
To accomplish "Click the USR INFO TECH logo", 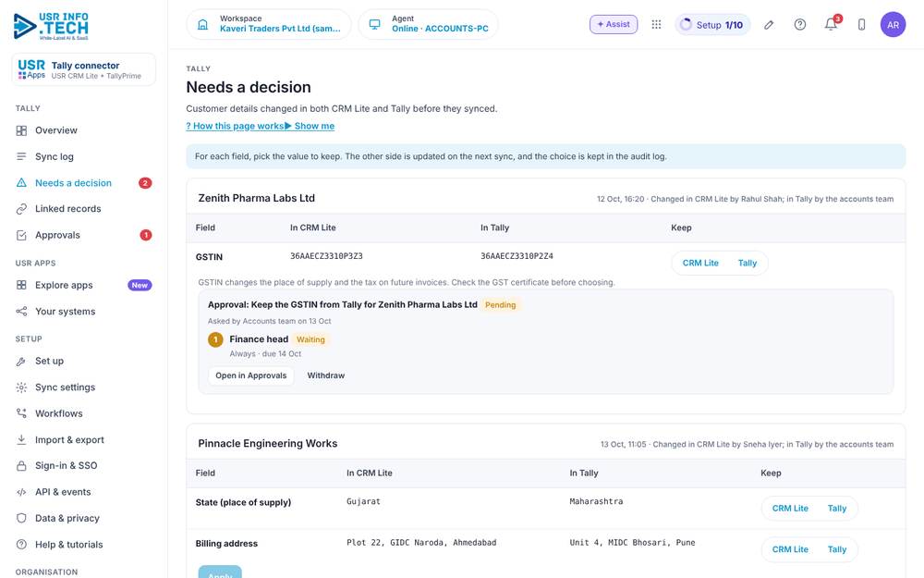I will pyautogui.click(x=51, y=26).
